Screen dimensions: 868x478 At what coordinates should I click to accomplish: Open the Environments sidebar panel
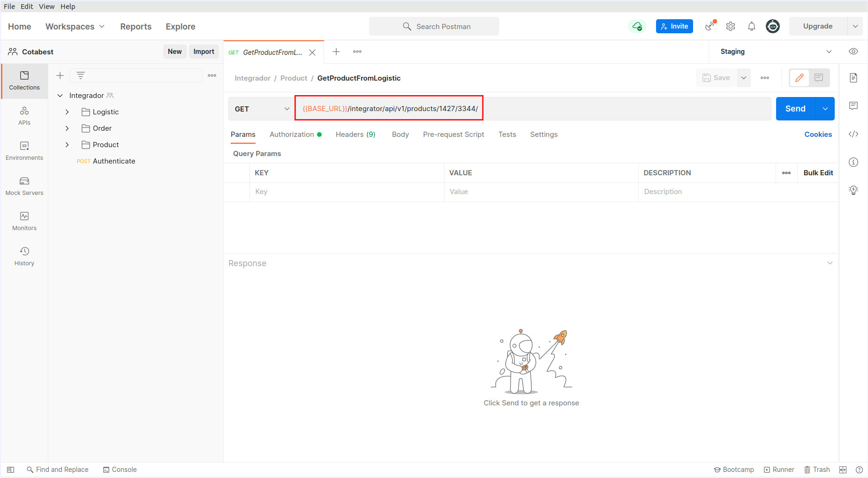(x=24, y=151)
